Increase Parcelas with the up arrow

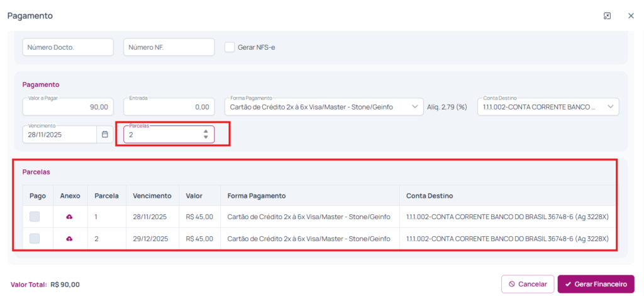(x=206, y=132)
